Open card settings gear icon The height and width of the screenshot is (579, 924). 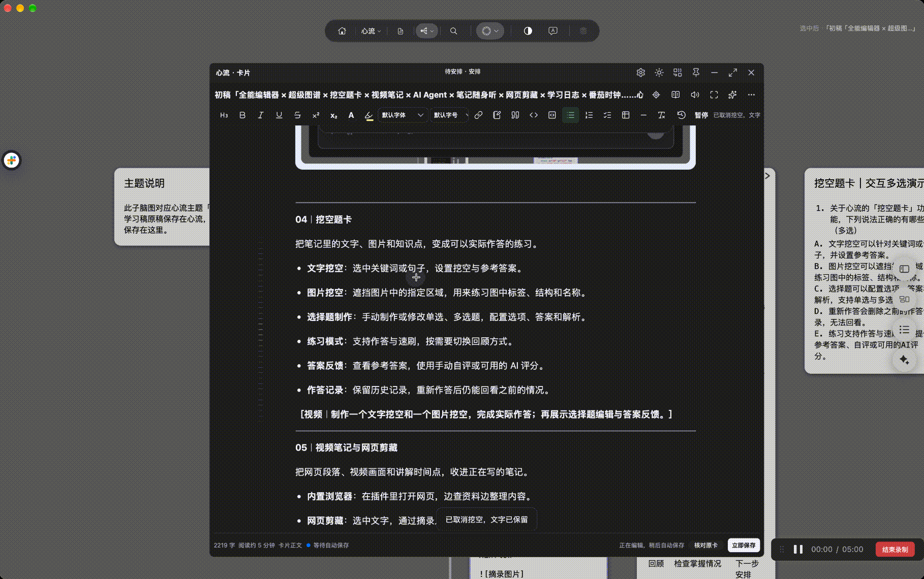pos(640,73)
